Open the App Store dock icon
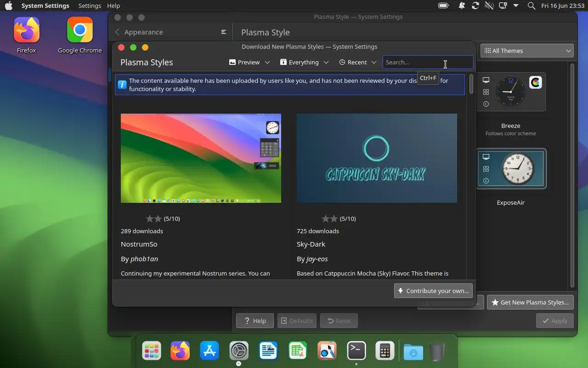The height and width of the screenshot is (368, 588). tap(209, 351)
